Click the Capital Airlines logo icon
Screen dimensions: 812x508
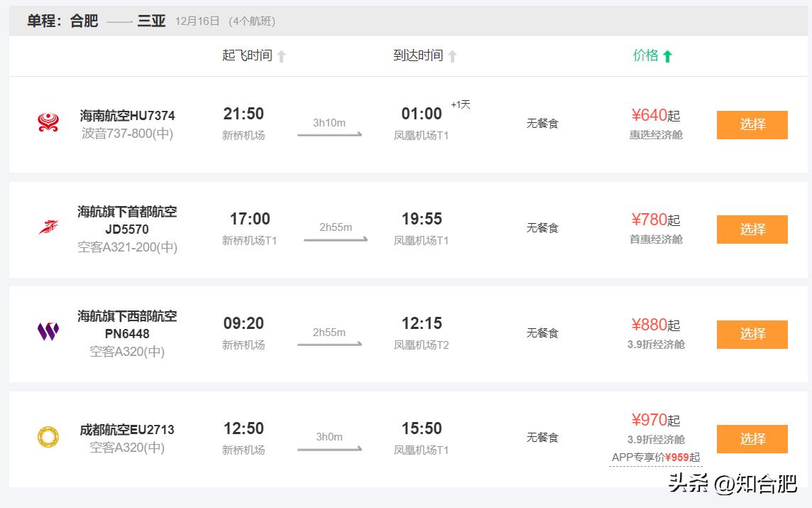click(x=48, y=227)
